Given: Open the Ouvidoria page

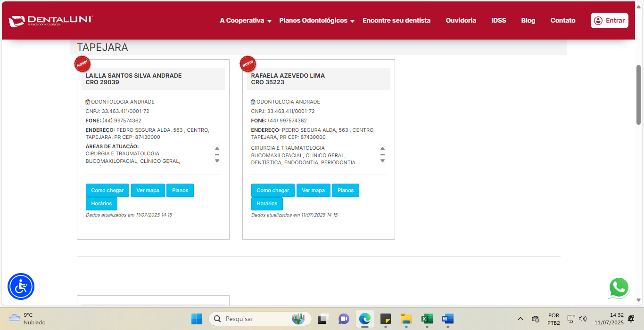Looking at the screenshot, I should click(461, 21).
